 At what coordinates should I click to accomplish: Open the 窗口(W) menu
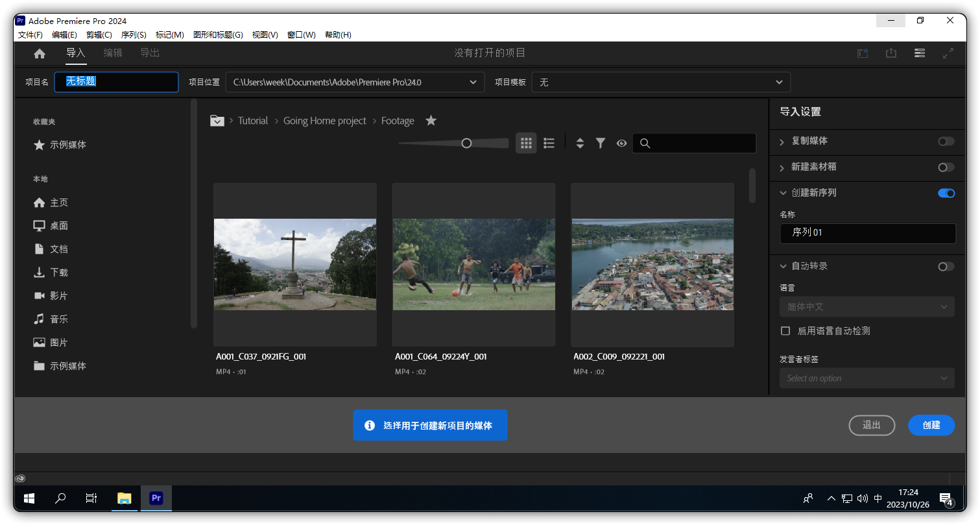(302, 35)
